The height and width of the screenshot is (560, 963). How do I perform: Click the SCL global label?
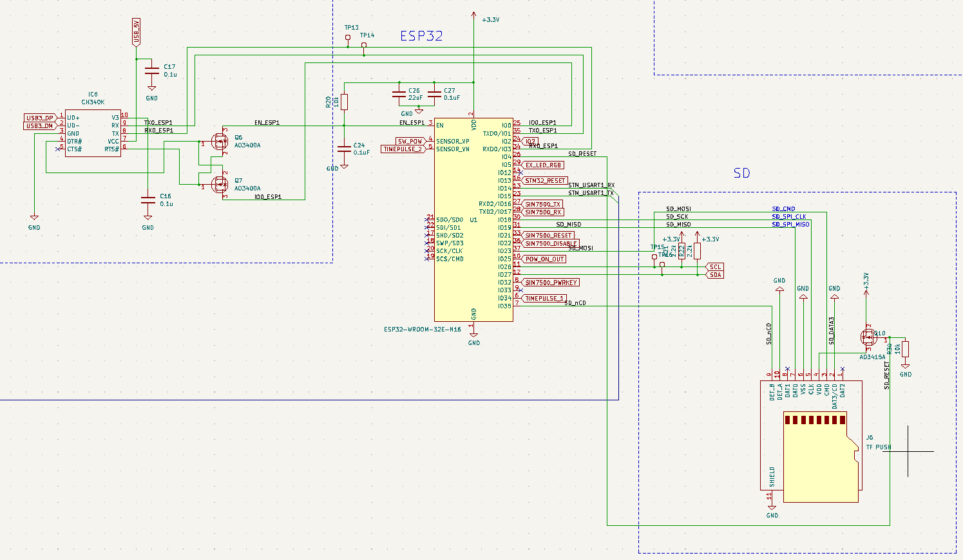pyautogui.click(x=714, y=266)
